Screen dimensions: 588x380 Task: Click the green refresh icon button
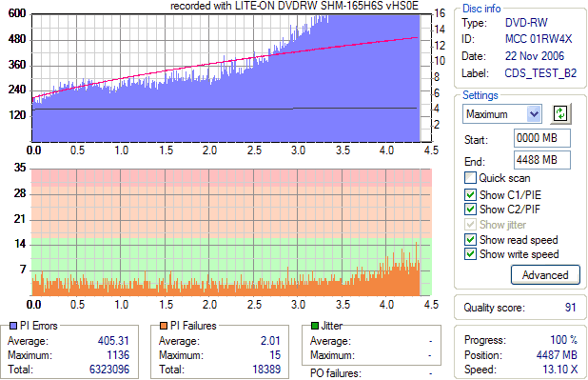tap(560, 113)
